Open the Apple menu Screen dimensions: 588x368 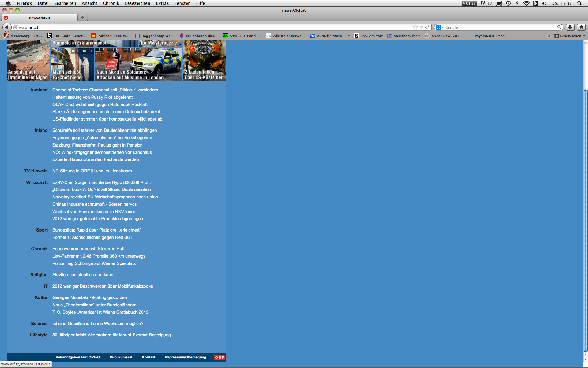pyautogui.click(x=8, y=3)
